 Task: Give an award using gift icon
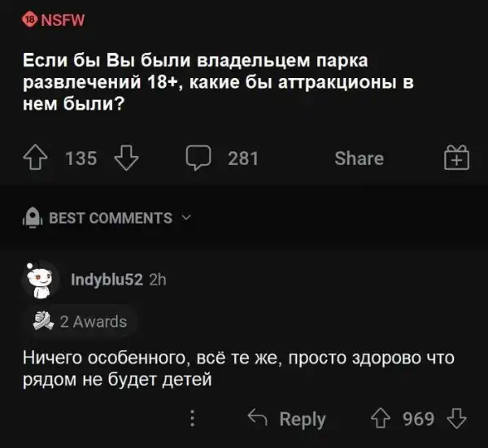(457, 157)
